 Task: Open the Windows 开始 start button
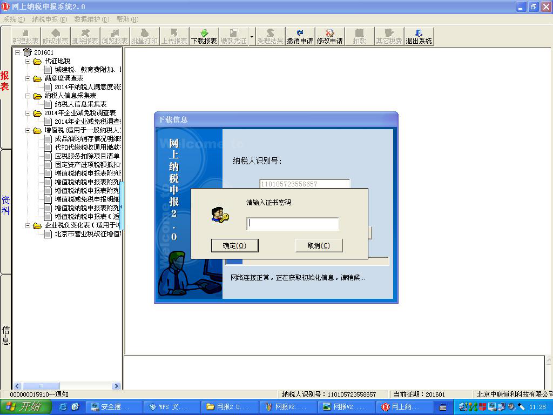(x=25, y=407)
